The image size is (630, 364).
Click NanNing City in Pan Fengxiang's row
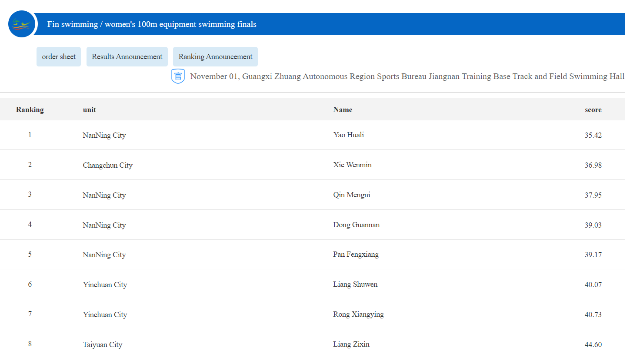[104, 255]
